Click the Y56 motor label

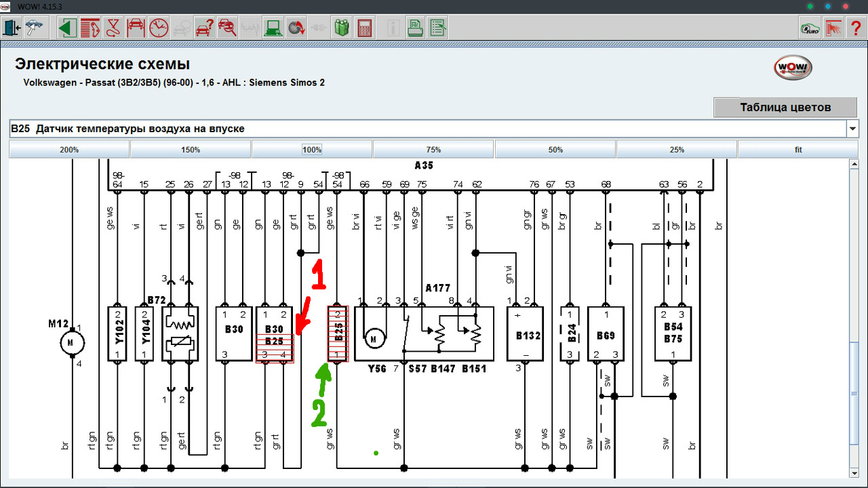(377, 369)
